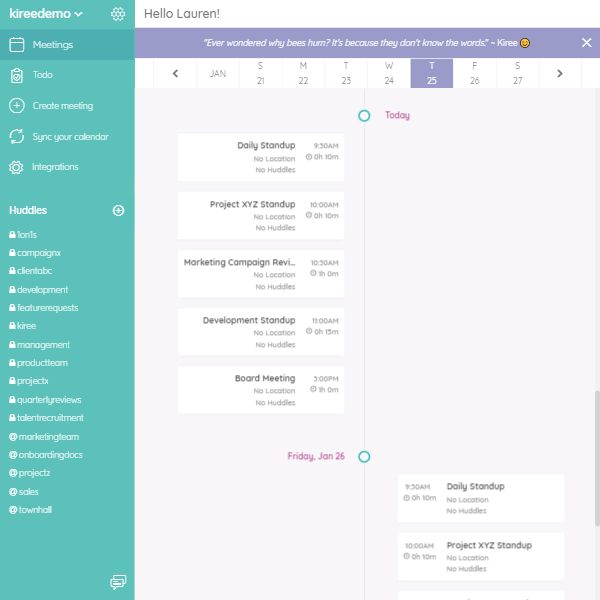Select Sunday 21 in date strip
The width and height of the screenshot is (600, 600).
[x=261, y=73]
